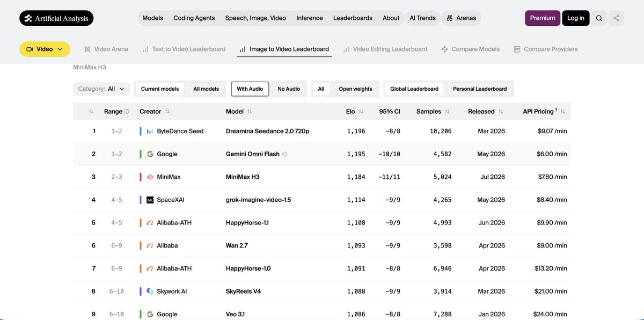Click the MiniMax H3 heading above filters
Image resolution: width=644 pixels, height=320 pixels.
[x=89, y=68]
